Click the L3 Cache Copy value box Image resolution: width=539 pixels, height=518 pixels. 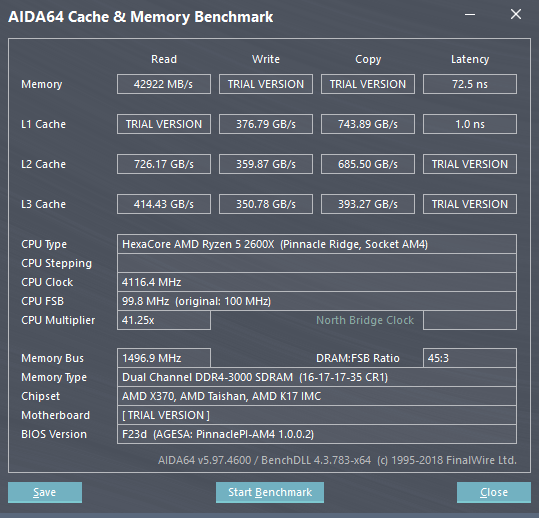click(x=368, y=204)
